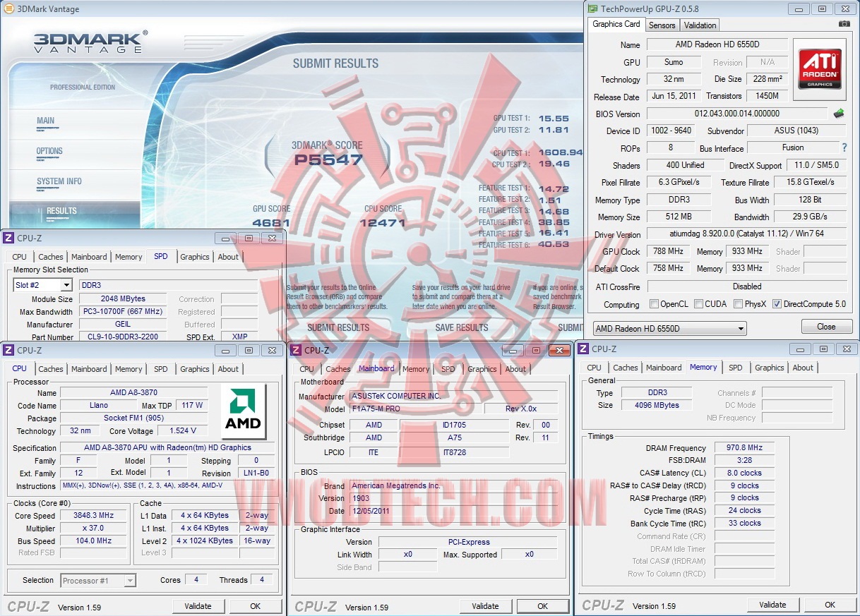Click the P5547 3DMark score value
This screenshot has width=860, height=616.
(x=328, y=160)
